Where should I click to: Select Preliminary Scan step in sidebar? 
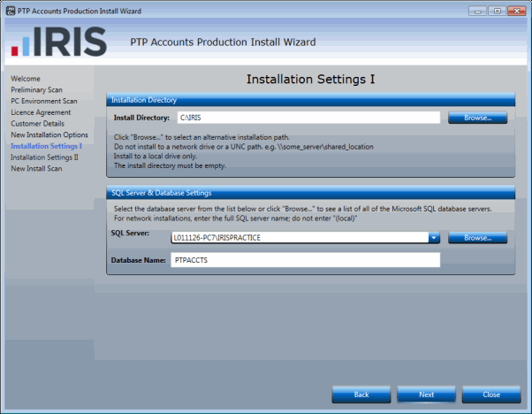(x=36, y=89)
